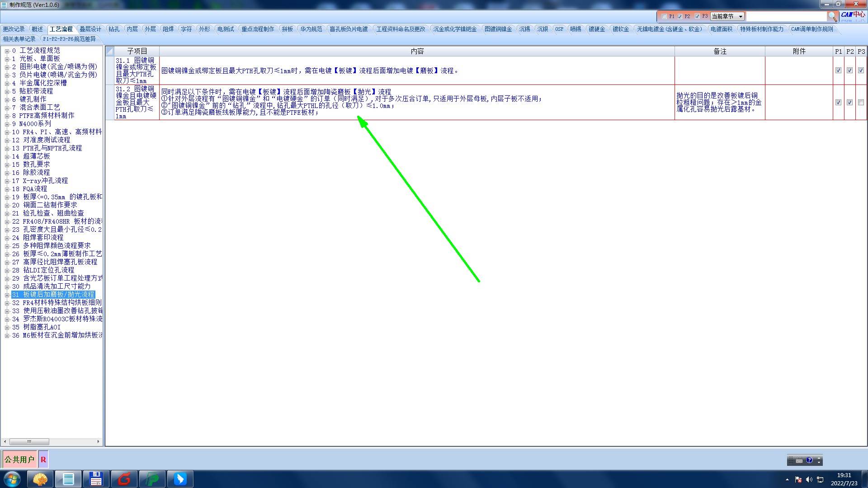Image resolution: width=868 pixels, height=488 pixels.
Task: Click the blue document taskbar icon
Action: pos(68,479)
